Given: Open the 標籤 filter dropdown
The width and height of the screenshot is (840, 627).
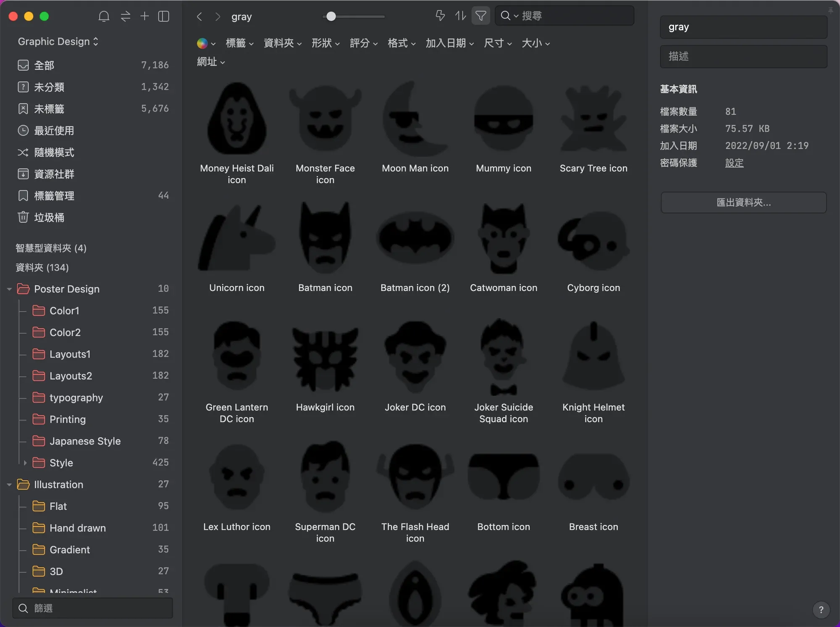Looking at the screenshot, I should 239,43.
